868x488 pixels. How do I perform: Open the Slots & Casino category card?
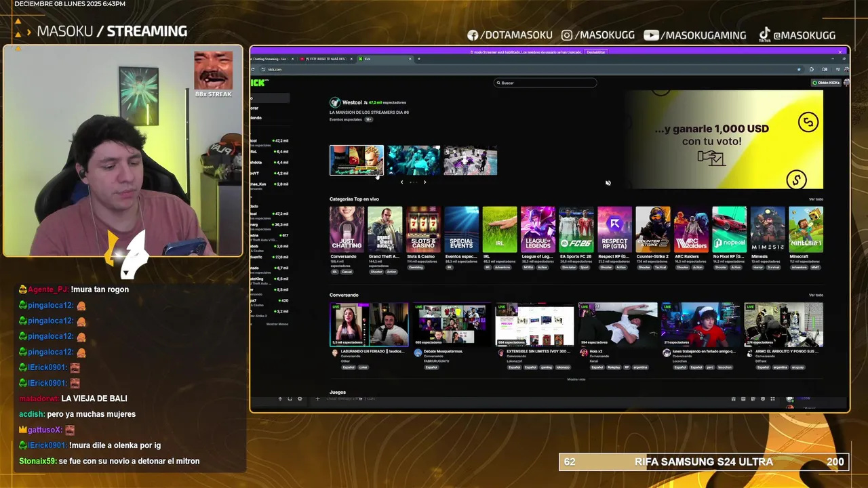423,229
